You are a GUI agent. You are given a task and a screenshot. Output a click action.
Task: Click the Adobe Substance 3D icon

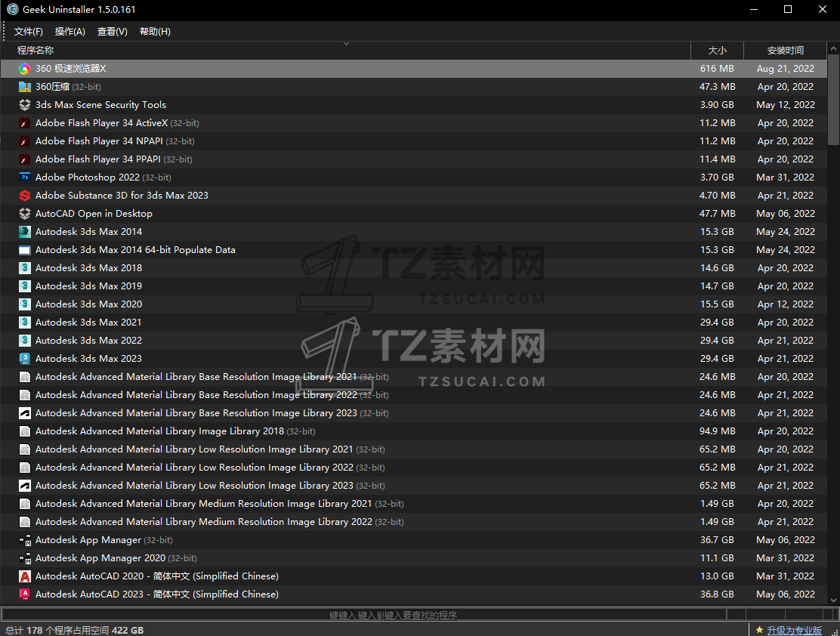click(x=25, y=196)
